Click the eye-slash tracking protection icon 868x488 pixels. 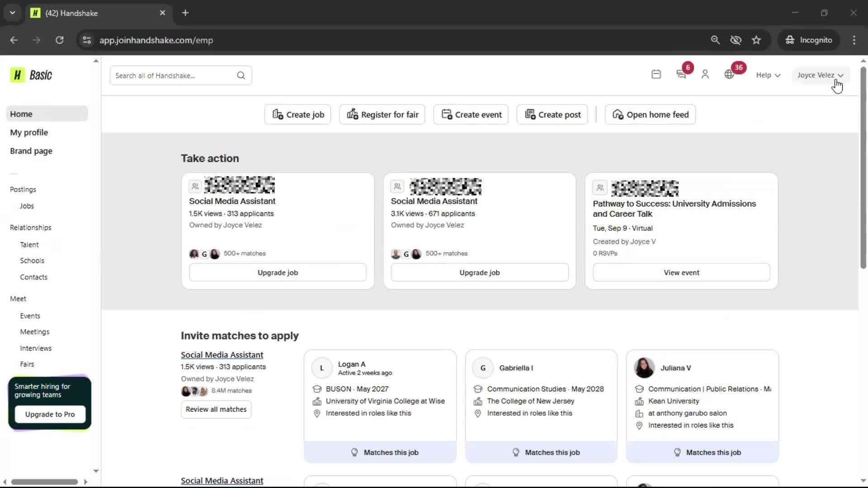(x=736, y=40)
